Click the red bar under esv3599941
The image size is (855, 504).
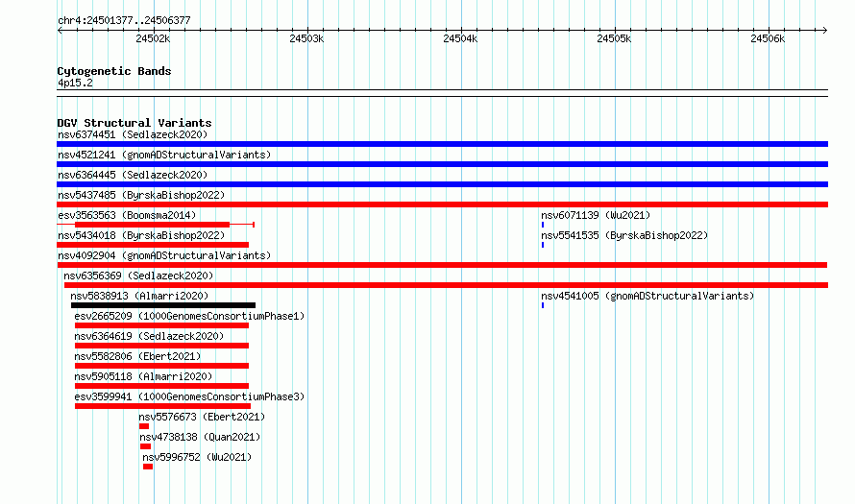(162, 406)
